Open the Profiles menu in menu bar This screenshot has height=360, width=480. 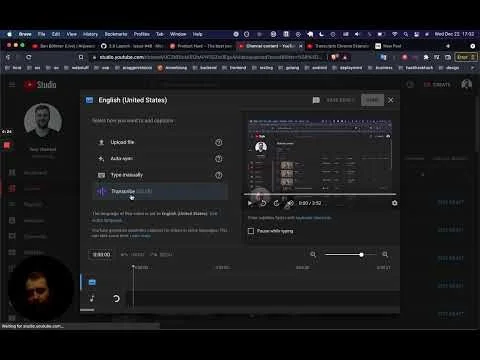[142, 34]
